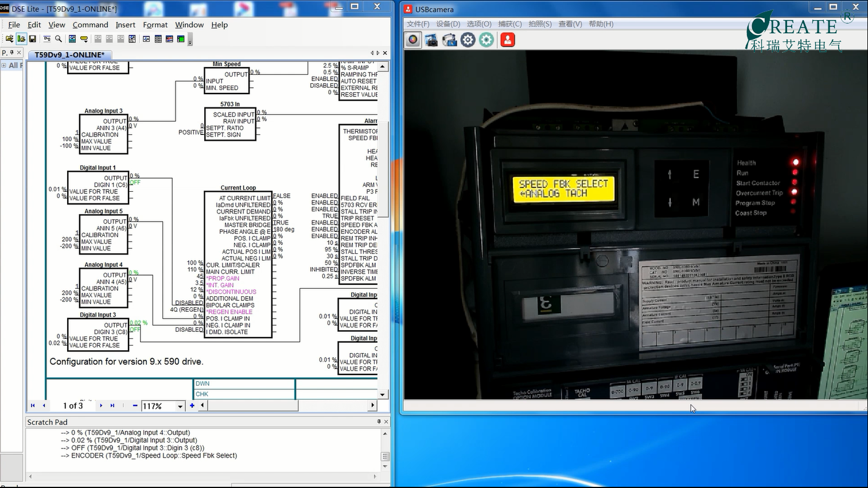Viewport: 868px width, 488px height.
Task: Click the magnifier Find icon in DSE toolbar
Action: pyautogui.click(x=59, y=39)
